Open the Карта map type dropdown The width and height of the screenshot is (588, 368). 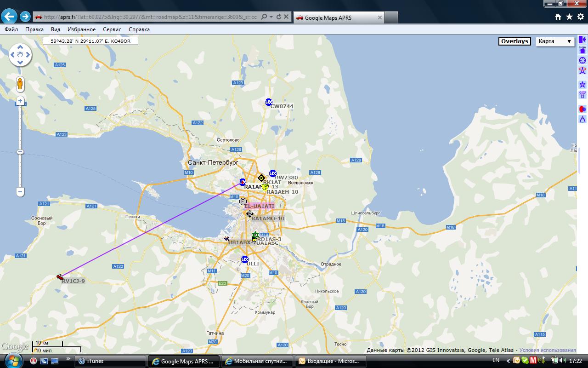[555, 41]
